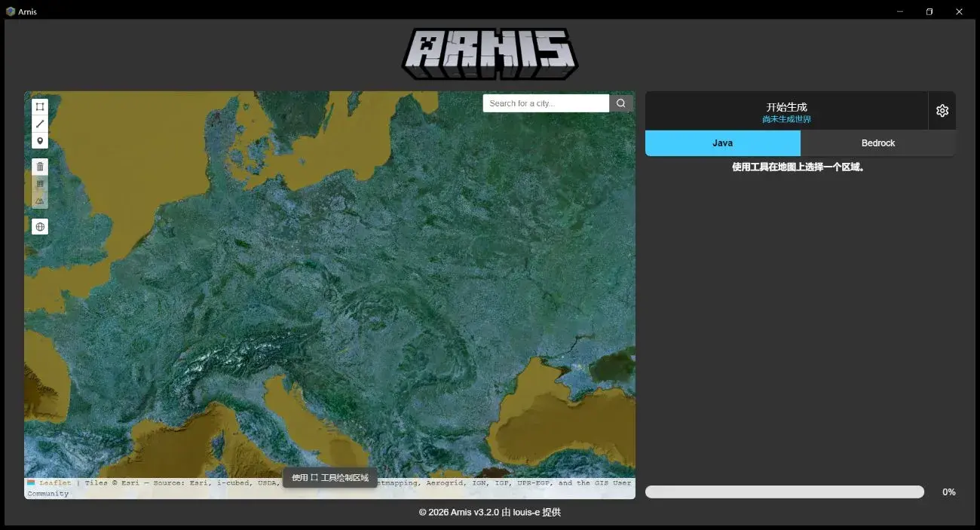The image size is (980, 530).
Task: Click the satellite map near its center
Action: coord(329,295)
